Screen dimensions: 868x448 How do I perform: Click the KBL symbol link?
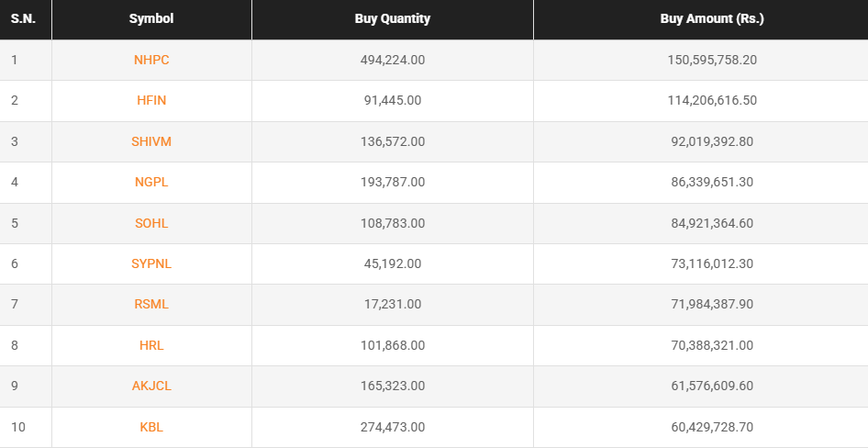tap(151, 427)
